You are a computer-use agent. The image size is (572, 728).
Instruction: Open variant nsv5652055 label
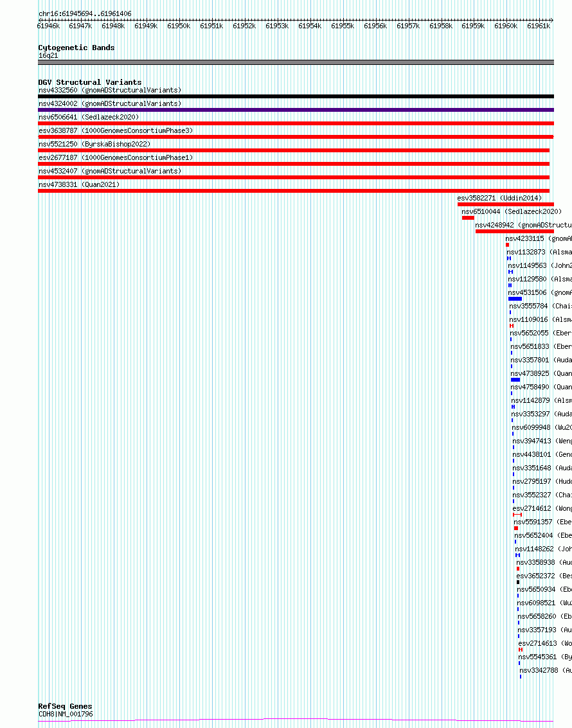click(x=541, y=332)
